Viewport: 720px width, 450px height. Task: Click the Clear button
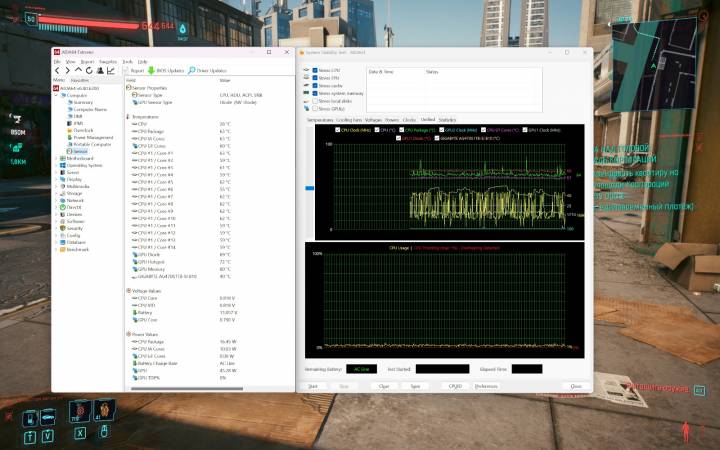pos(384,386)
